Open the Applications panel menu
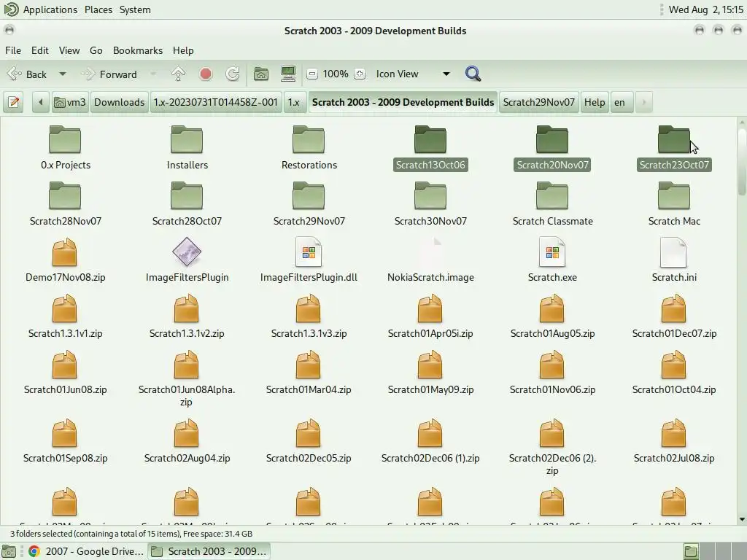The width and height of the screenshot is (747, 560). click(50, 9)
